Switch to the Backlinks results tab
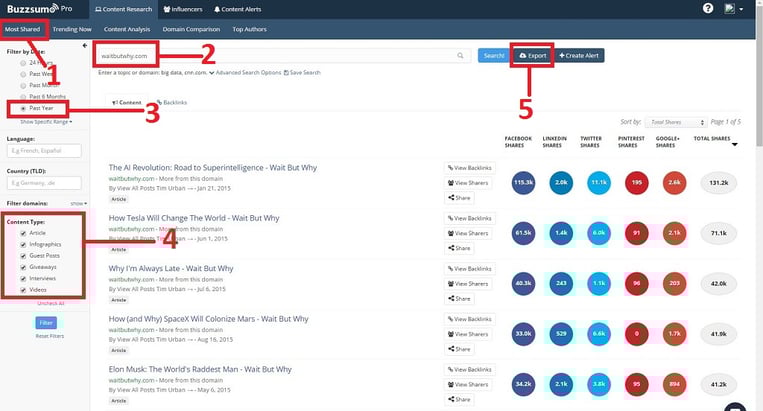763x411 pixels. pos(172,103)
